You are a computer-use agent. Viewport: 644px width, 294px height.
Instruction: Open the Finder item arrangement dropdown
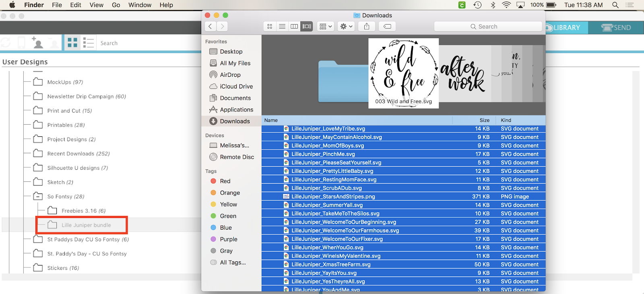tap(326, 27)
